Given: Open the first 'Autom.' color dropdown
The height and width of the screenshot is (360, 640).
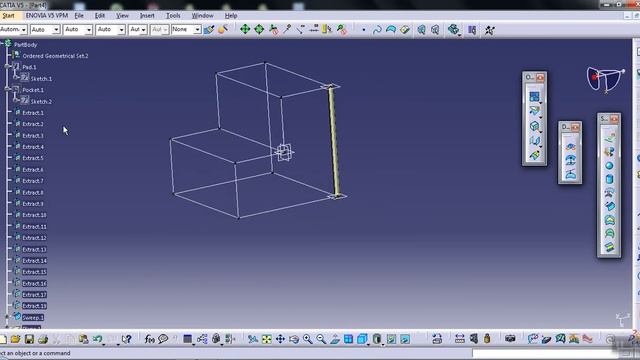Looking at the screenshot, I should pos(13,29).
